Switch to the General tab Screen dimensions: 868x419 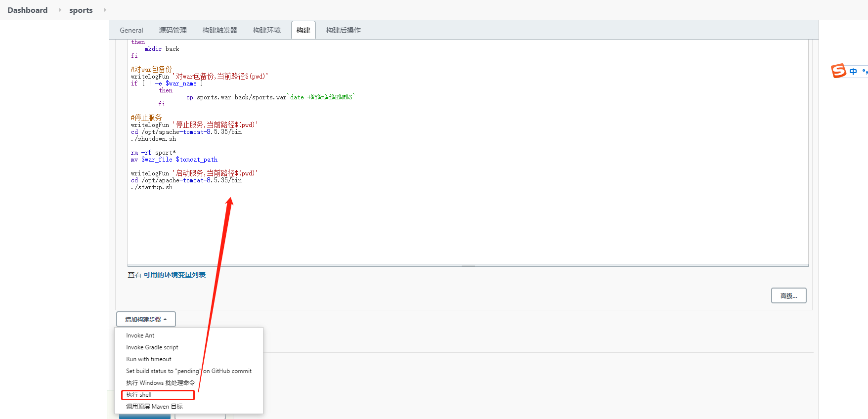coord(131,30)
